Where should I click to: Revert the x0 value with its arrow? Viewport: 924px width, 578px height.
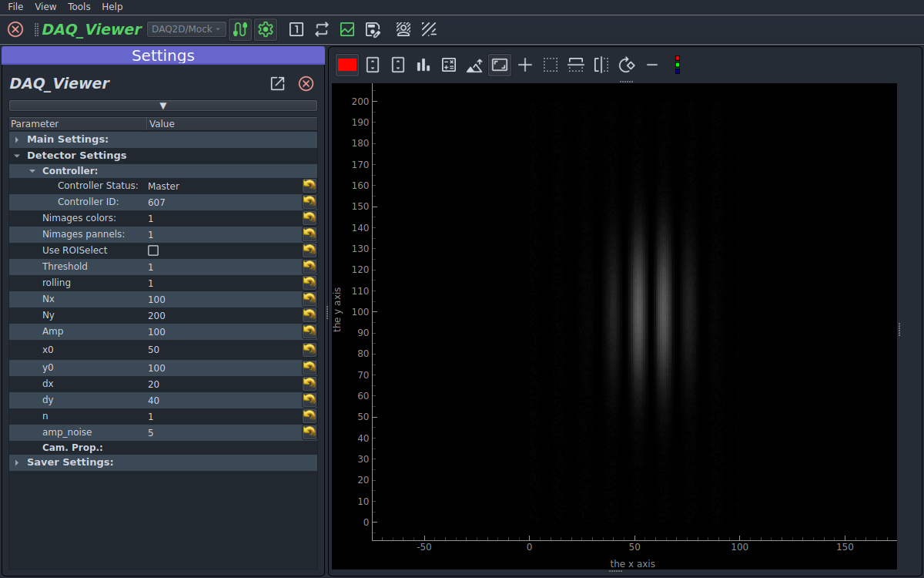point(309,348)
